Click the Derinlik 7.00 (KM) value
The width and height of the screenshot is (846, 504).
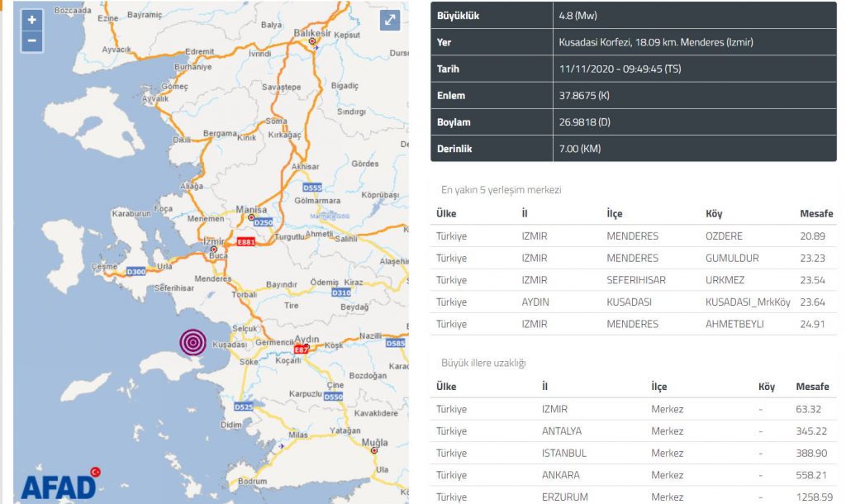point(581,149)
